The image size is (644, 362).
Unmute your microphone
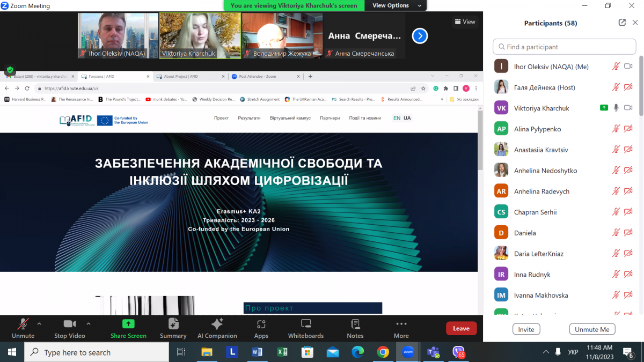(23, 327)
